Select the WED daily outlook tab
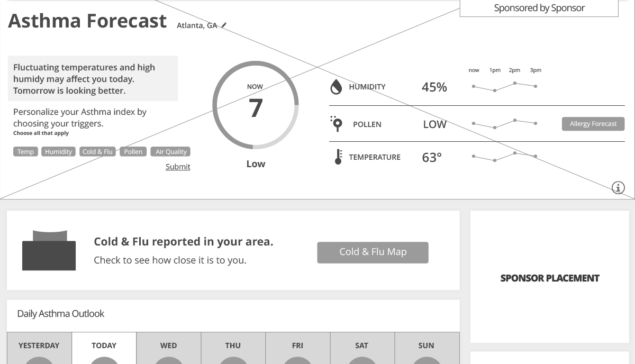 tap(169, 348)
